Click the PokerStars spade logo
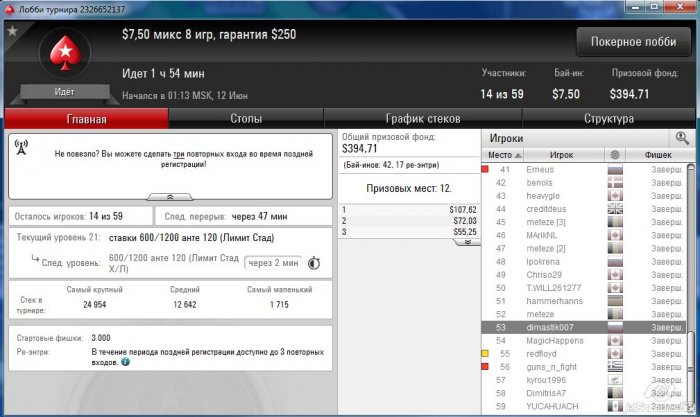The height and width of the screenshot is (417, 700). [65, 52]
